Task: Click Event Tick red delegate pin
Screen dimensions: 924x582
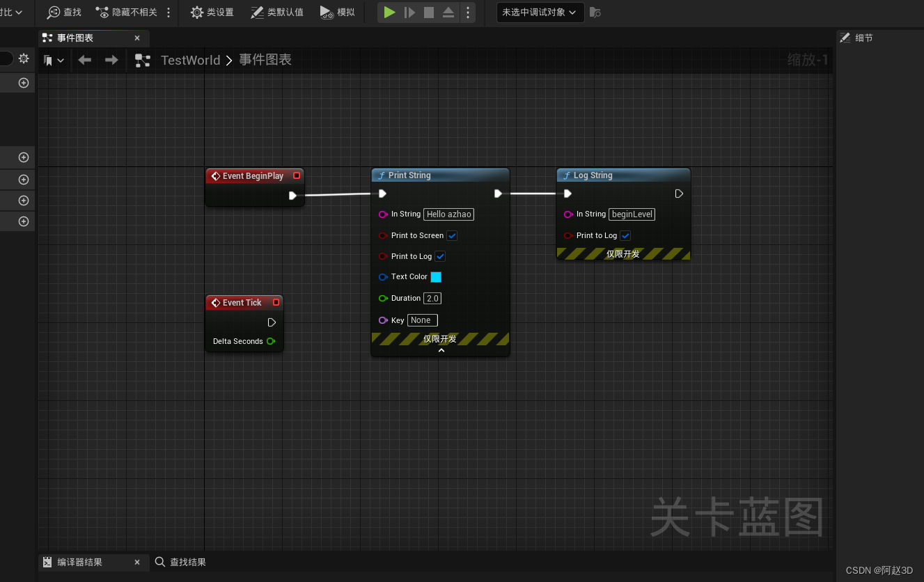Action: point(276,303)
